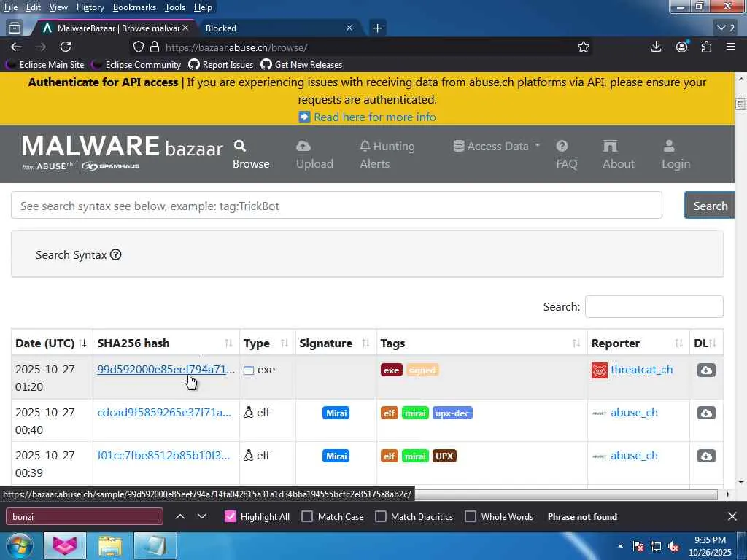
Task: Bookmark this page with the star icon
Action: pyautogui.click(x=583, y=47)
